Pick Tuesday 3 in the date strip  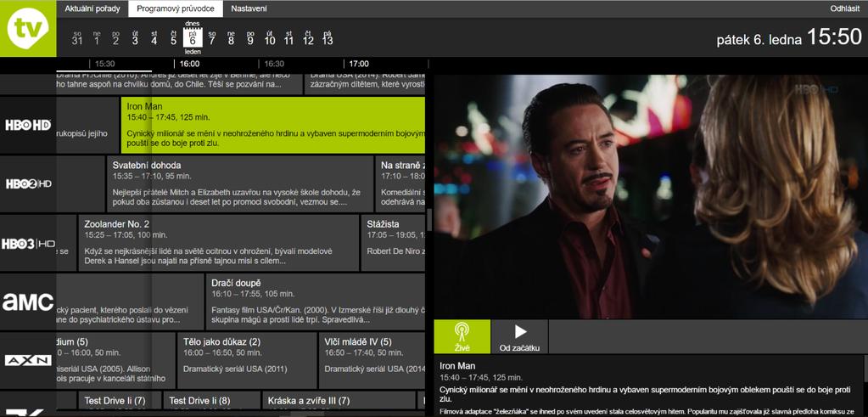tap(135, 37)
